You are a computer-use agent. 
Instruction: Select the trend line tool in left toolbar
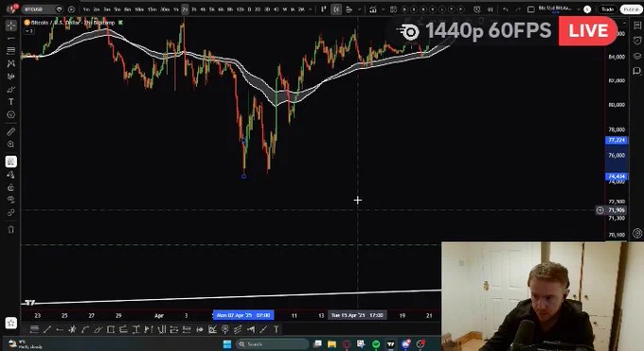tap(11, 38)
